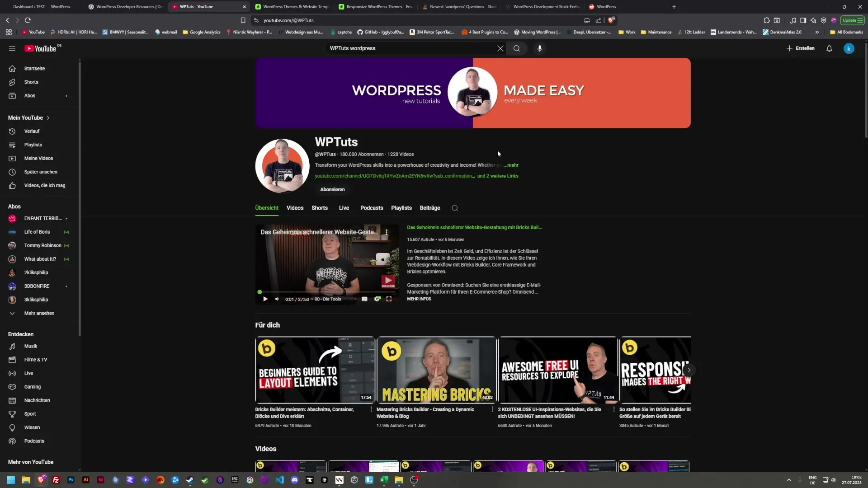
Task: Open the browser extensions puzzle icon
Action: [767, 20]
